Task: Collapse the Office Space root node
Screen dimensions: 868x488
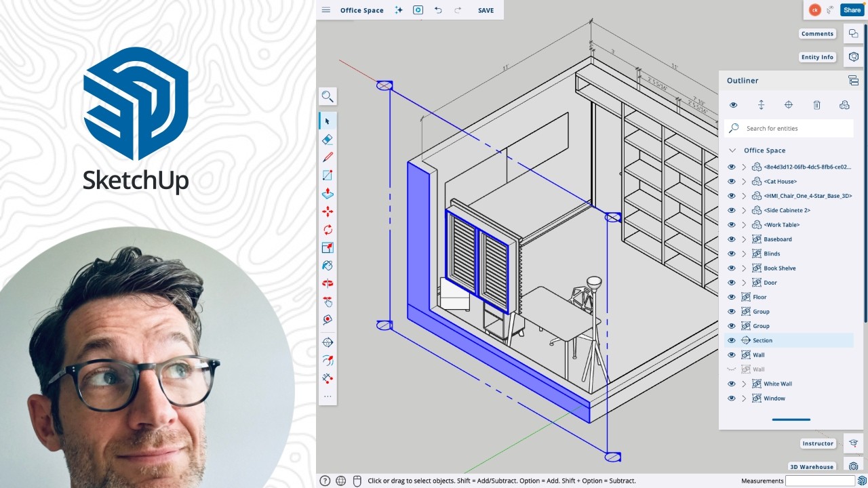Action: point(732,150)
